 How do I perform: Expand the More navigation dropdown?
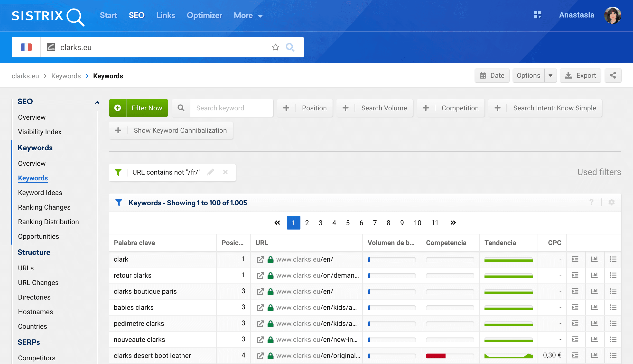tap(248, 16)
